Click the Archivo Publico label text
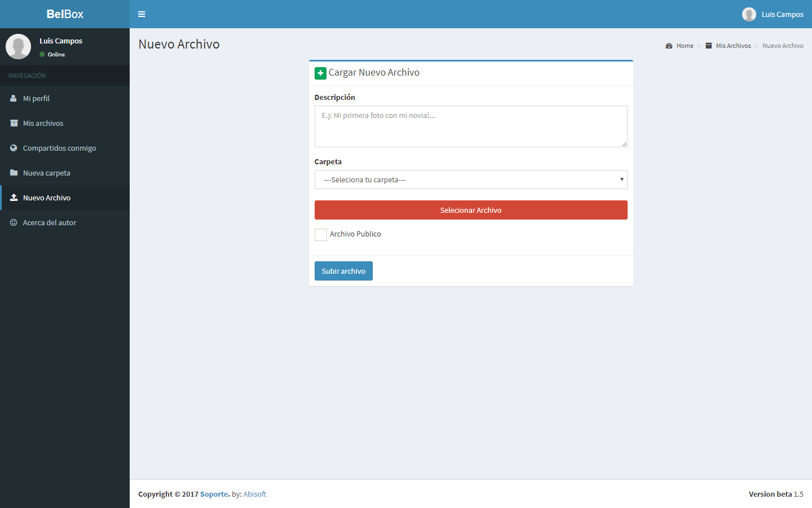812x508 pixels. point(355,234)
